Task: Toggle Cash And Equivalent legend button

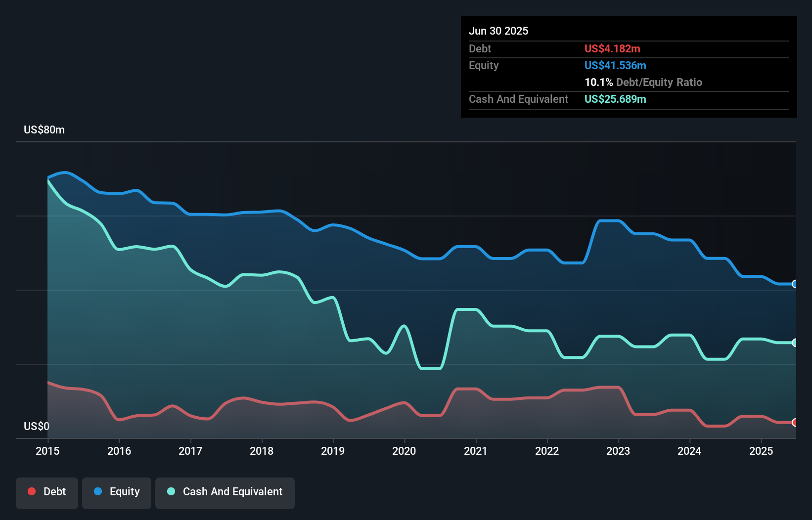Action: (225, 492)
